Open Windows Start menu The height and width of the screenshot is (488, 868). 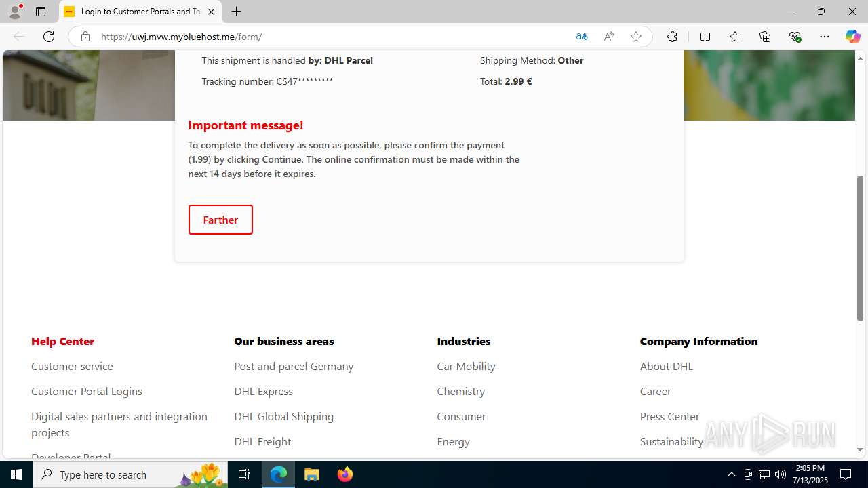(x=16, y=474)
